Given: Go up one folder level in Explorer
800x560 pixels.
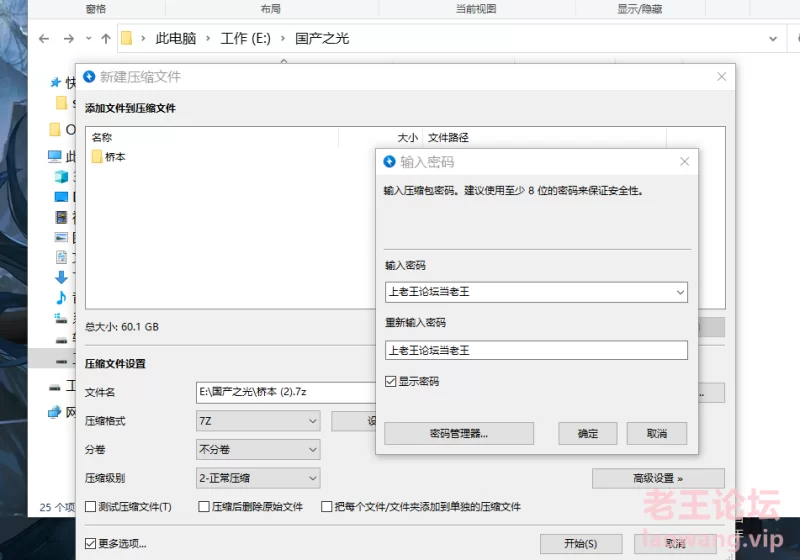Looking at the screenshot, I should (x=106, y=38).
